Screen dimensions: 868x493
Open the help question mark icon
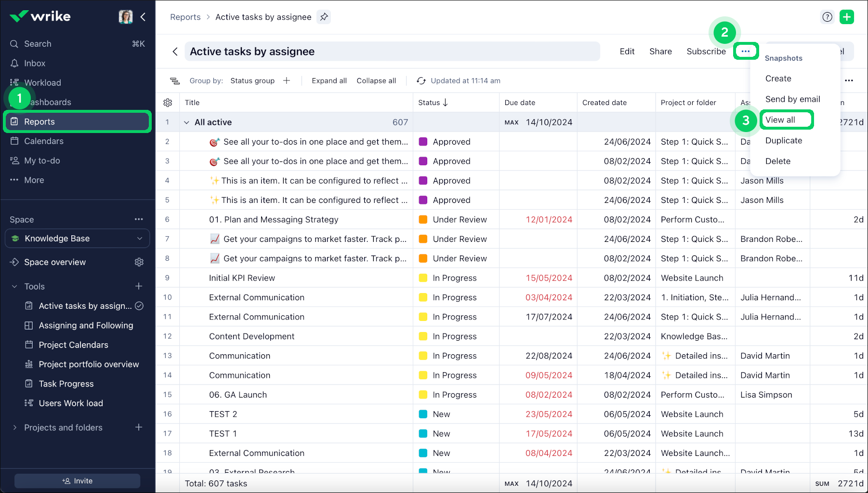[827, 17]
